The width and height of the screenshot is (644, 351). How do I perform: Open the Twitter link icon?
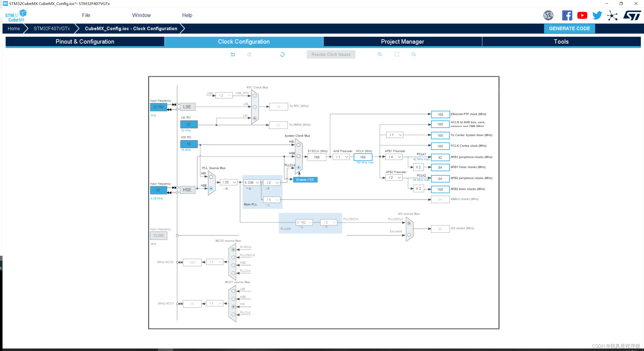pyautogui.click(x=597, y=15)
